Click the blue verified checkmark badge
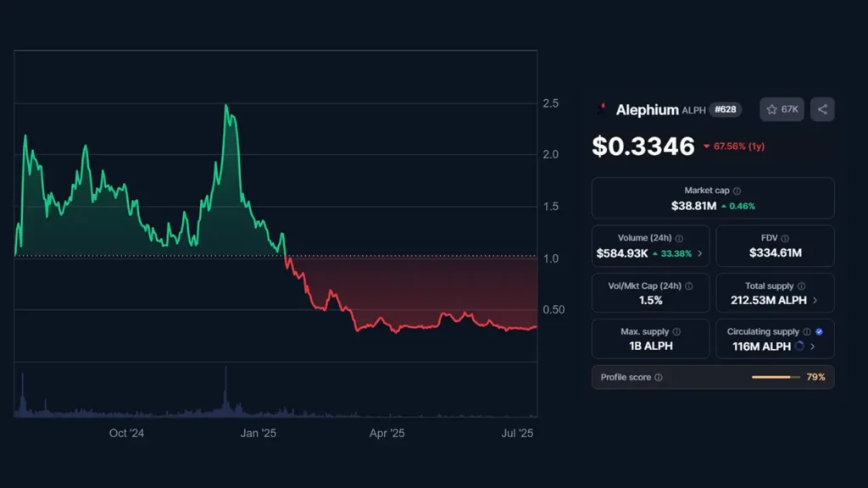This screenshot has height=488, width=868. (820, 332)
